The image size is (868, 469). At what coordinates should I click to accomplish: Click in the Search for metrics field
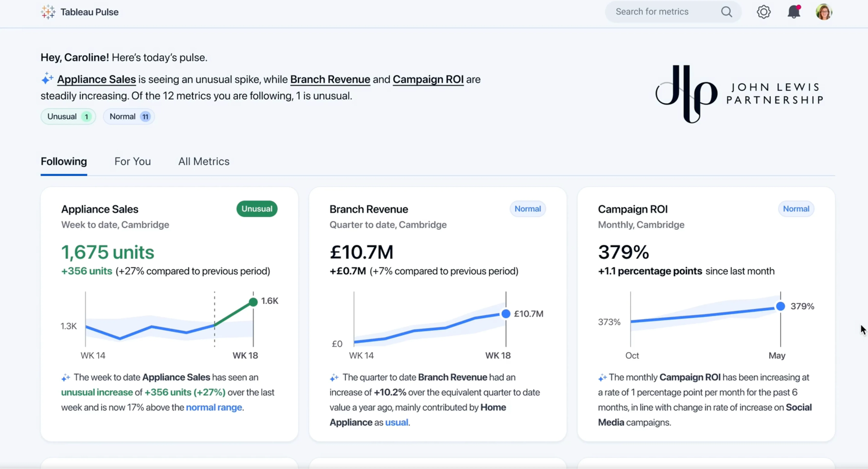(660, 12)
